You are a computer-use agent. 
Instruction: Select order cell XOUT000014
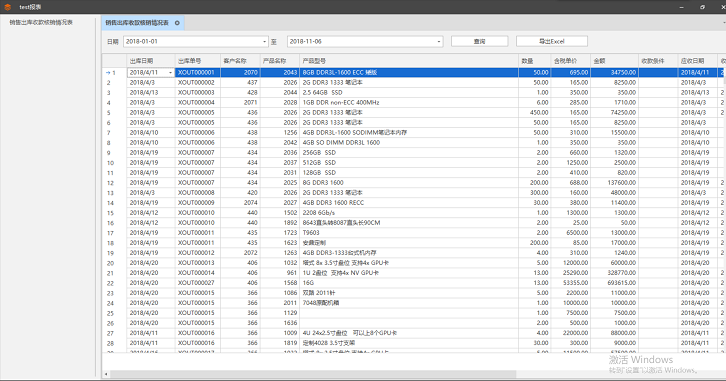pyautogui.click(x=198, y=273)
